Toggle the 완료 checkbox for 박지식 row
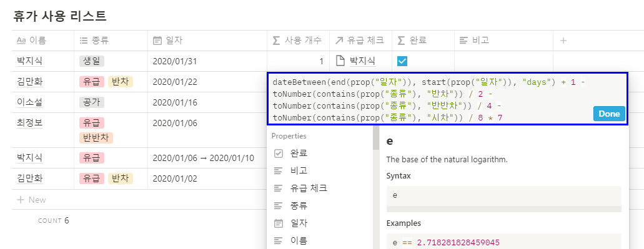644x249 pixels. coord(402,61)
